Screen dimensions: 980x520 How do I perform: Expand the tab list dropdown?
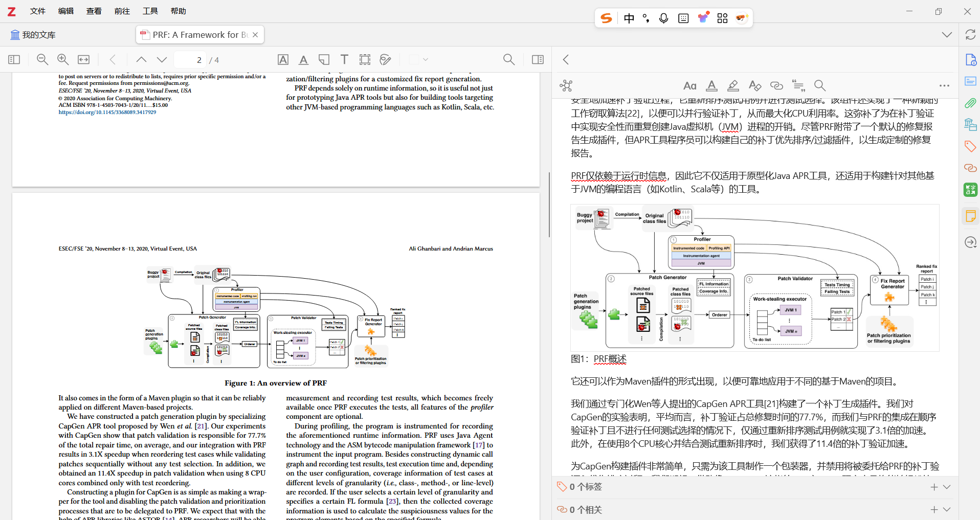click(x=947, y=35)
